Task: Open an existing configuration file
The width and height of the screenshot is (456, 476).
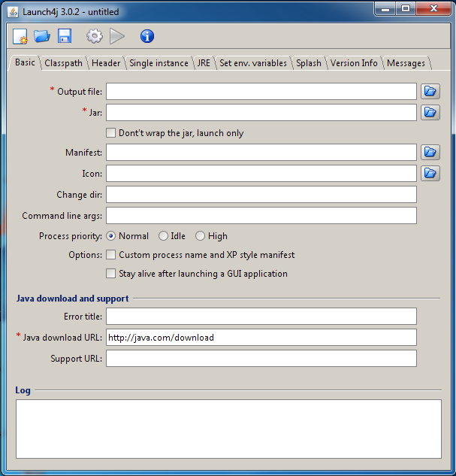Action: point(42,36)
